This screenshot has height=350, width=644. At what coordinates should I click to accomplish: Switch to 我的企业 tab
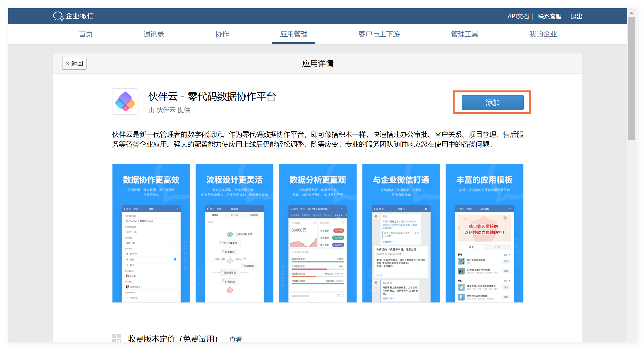click(x=543, y=34)
